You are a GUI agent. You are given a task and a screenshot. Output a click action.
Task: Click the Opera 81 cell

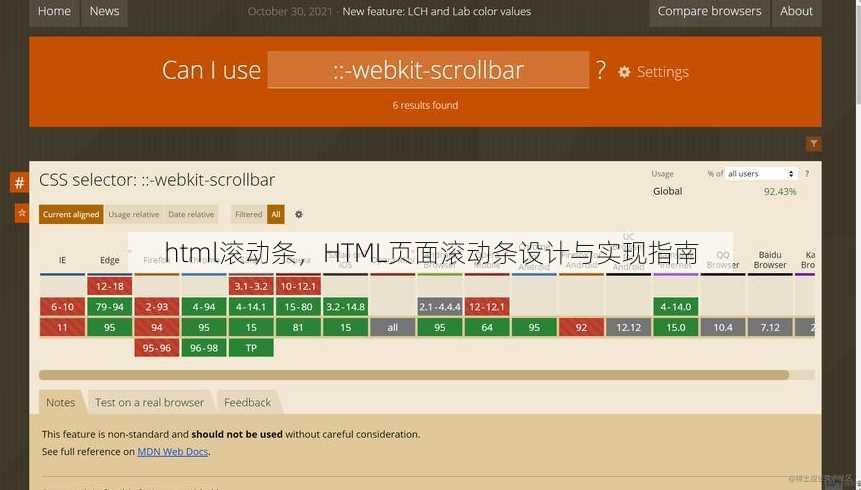pos(298,327)
